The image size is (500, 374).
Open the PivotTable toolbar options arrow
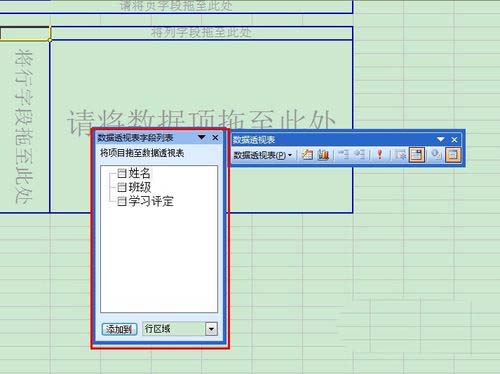441,139
